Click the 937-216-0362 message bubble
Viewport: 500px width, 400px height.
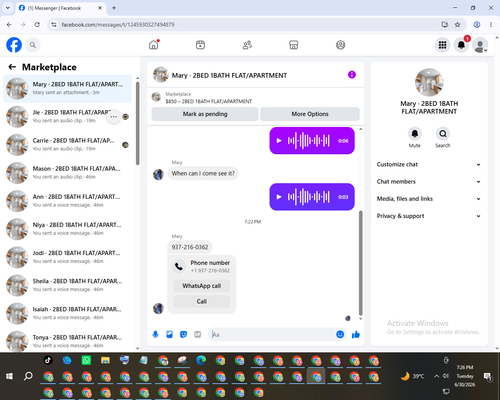(190, 247)
